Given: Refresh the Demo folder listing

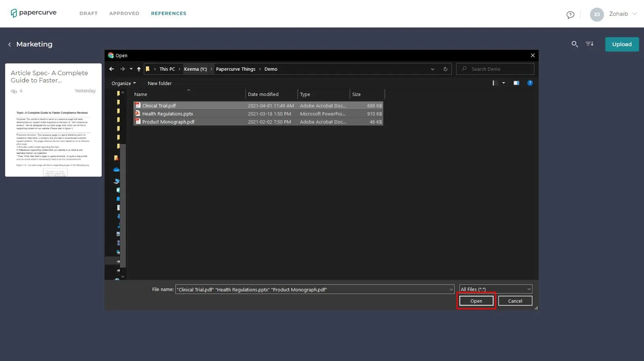Looking at the screenshot, I should (x=445, y=69).
